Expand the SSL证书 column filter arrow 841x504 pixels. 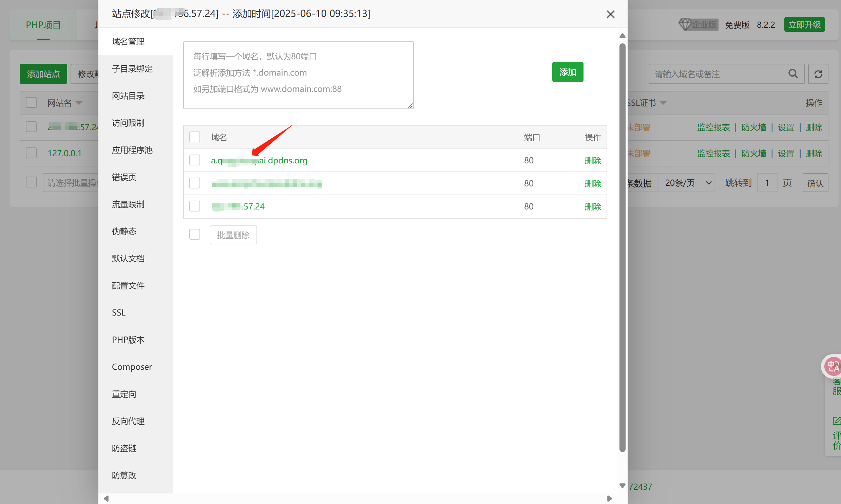[x=663, y=103]
